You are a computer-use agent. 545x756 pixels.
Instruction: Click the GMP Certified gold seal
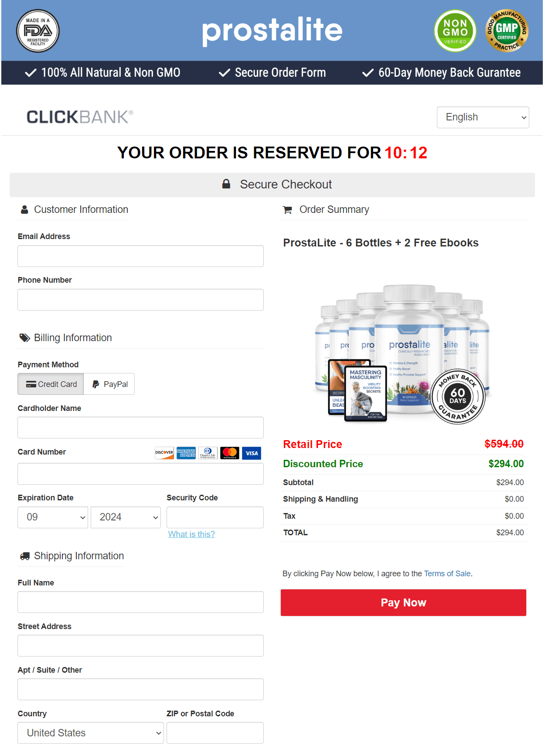507,31
